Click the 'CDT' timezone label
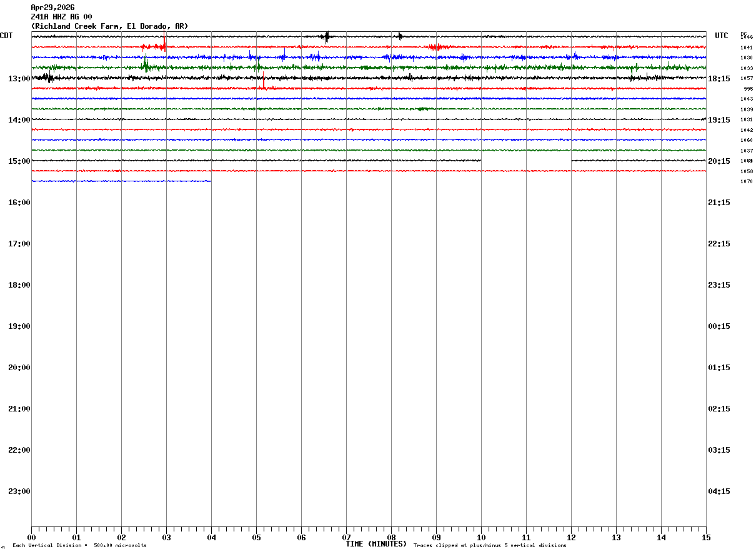This screenshot has height=554, width=756. coord(6,36)
